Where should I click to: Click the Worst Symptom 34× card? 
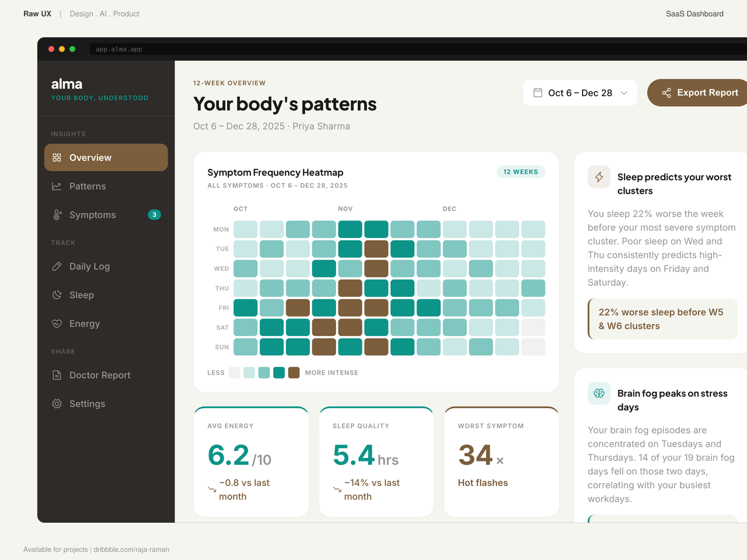[501, 461]
